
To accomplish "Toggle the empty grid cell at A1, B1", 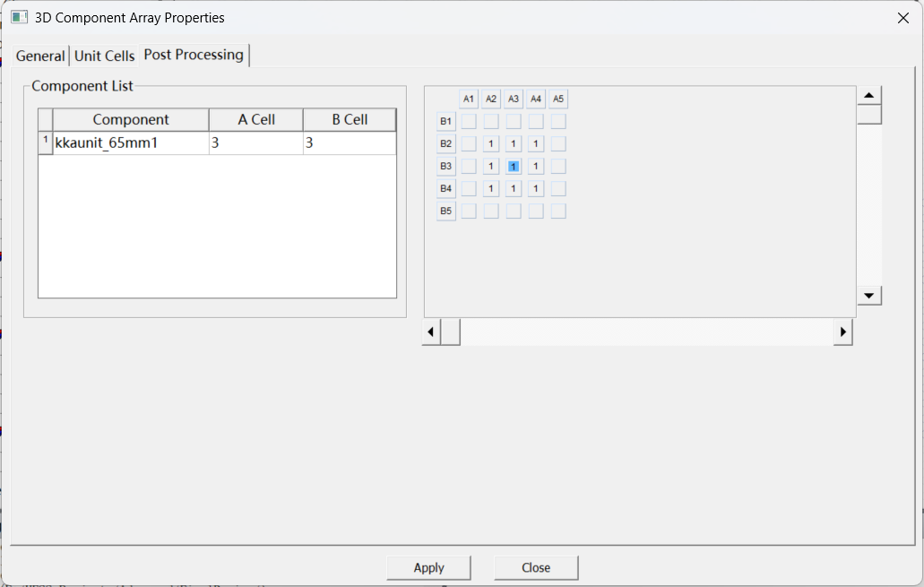I will pos(469,121).
